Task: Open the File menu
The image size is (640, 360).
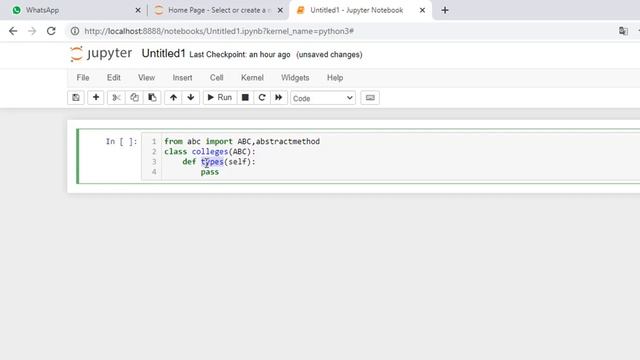Action: click(83, 78)
